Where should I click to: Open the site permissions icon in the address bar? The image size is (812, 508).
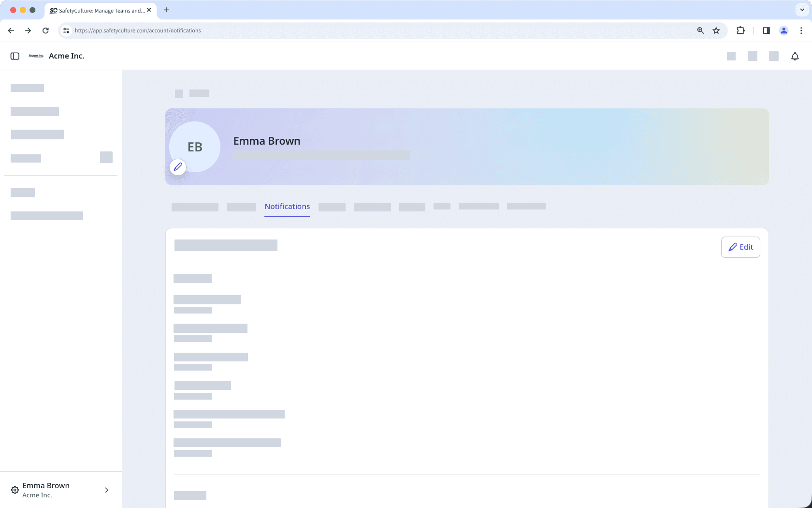click(66, 30)
